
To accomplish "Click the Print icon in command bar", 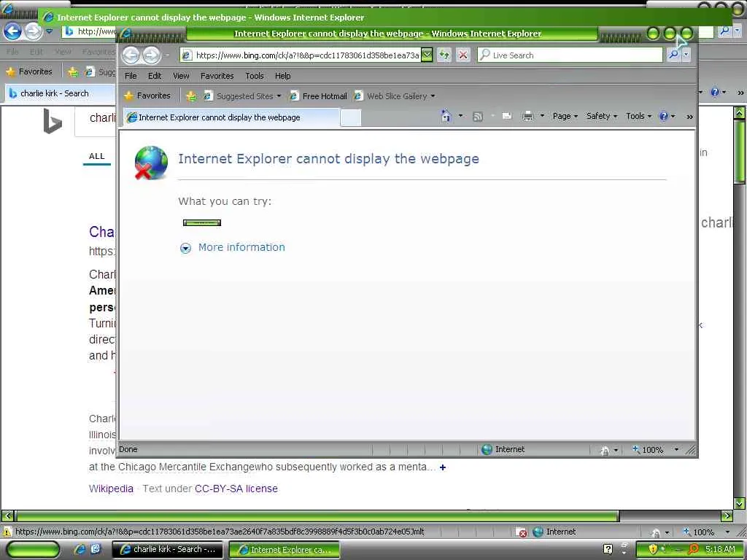I will click(528, 116).
